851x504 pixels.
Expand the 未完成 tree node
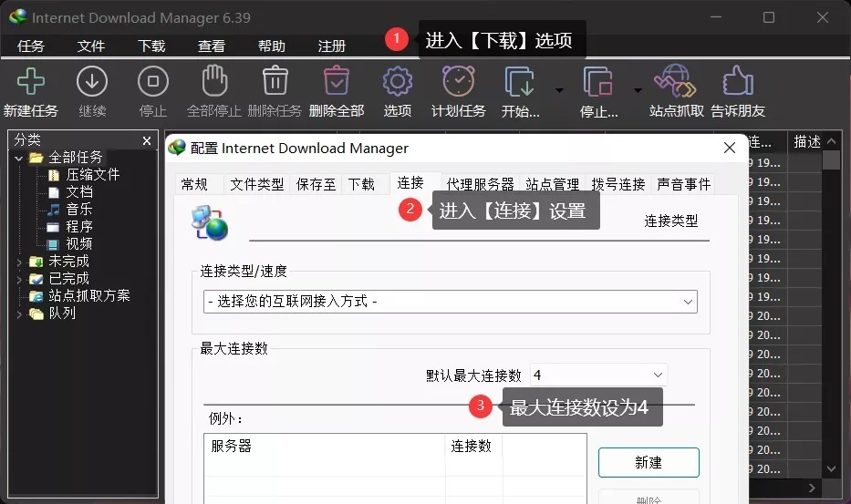coord(19,262)
